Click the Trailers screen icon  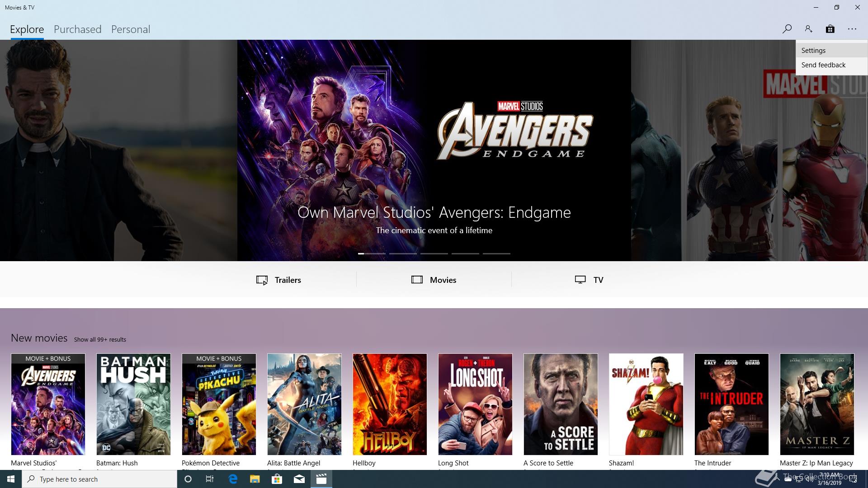(262, 280)
